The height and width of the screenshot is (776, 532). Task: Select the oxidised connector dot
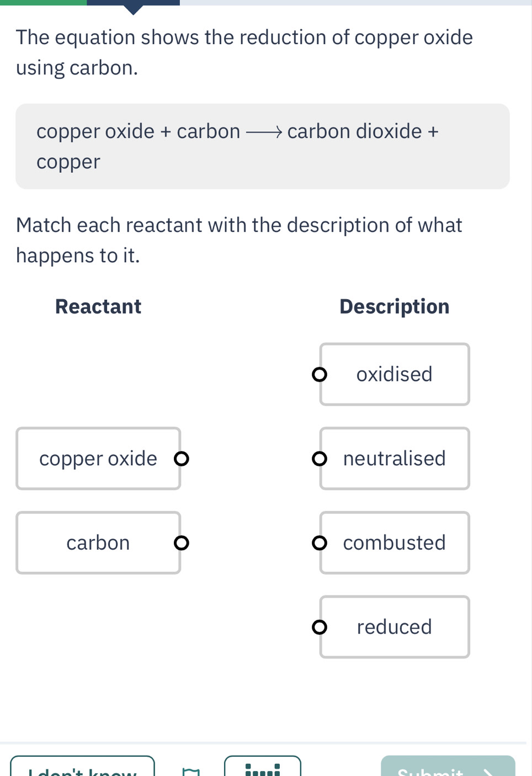(320, 375)
